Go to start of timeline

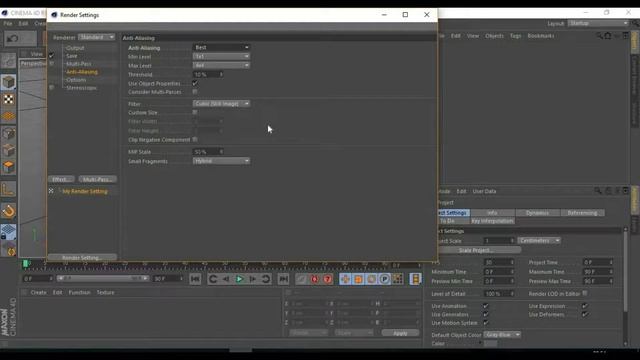[x=195, y=279]
